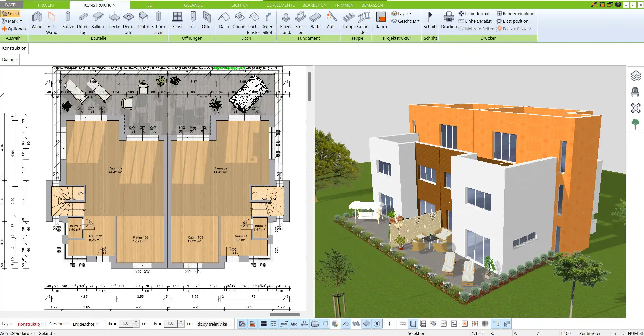The image size is (644, 336).
Task: Click the horizontal scrollbar of 2D plan
Action: 285,314
